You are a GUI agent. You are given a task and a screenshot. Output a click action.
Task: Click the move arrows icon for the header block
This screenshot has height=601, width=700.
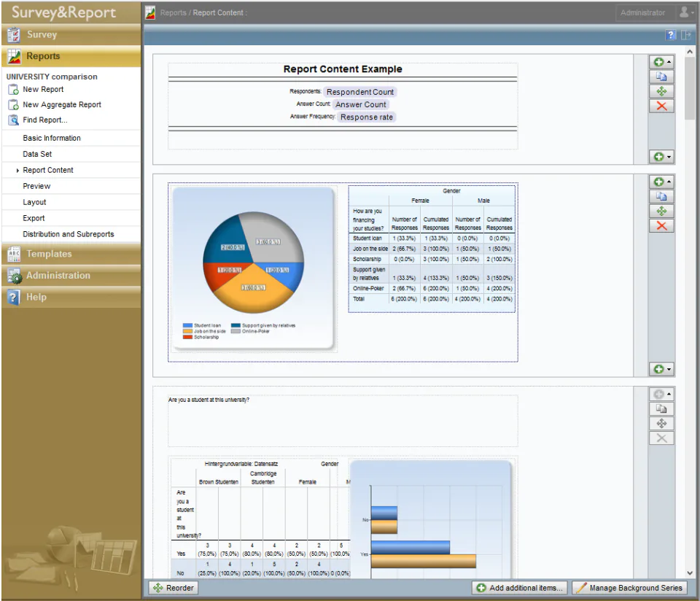coord(661,91)
